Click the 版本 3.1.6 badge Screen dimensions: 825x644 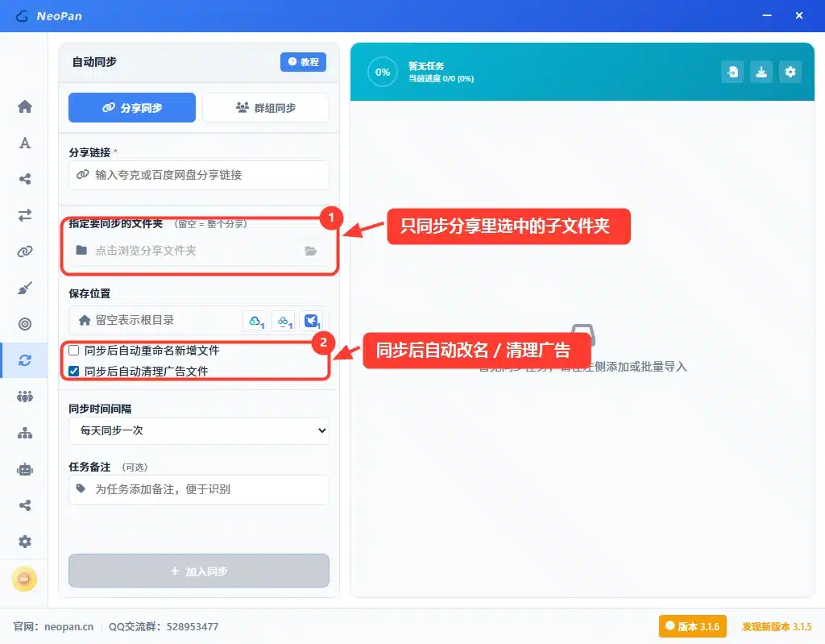point(692,626)
